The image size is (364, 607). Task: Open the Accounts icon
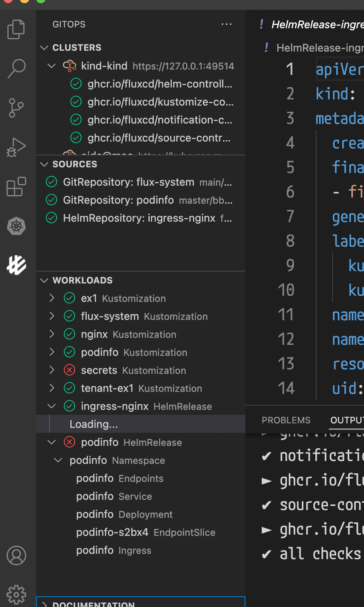coord(16,555)
